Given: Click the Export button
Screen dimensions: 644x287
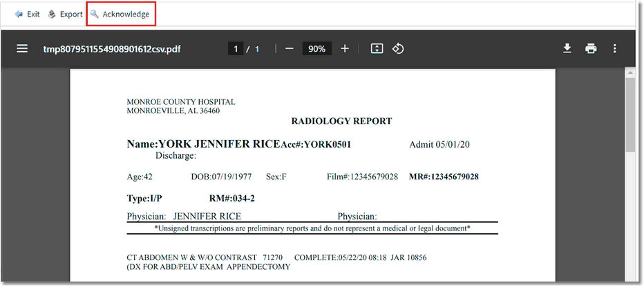Looking at the screenshot, I should point(66,14).
